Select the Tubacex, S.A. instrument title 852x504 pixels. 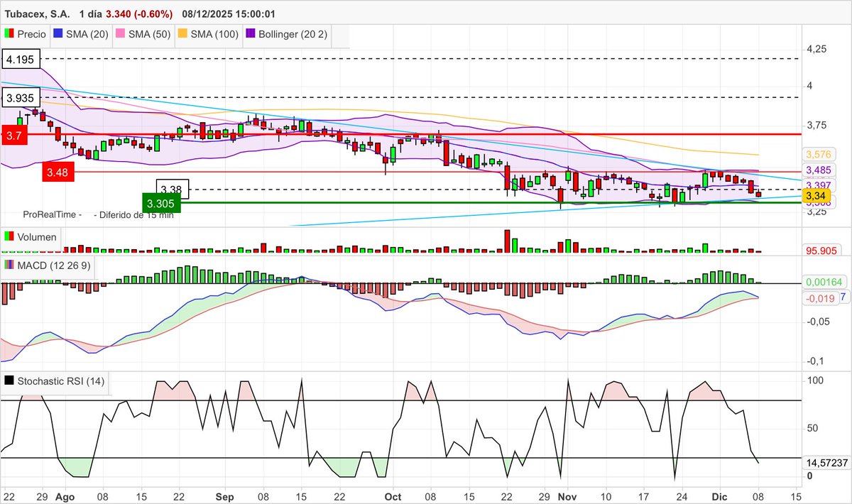pos(37,13)
